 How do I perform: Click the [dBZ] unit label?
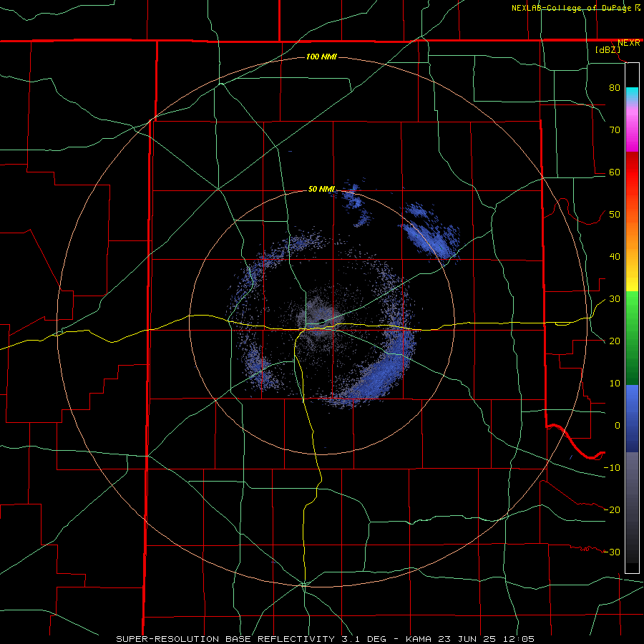[x=608, y=50]
